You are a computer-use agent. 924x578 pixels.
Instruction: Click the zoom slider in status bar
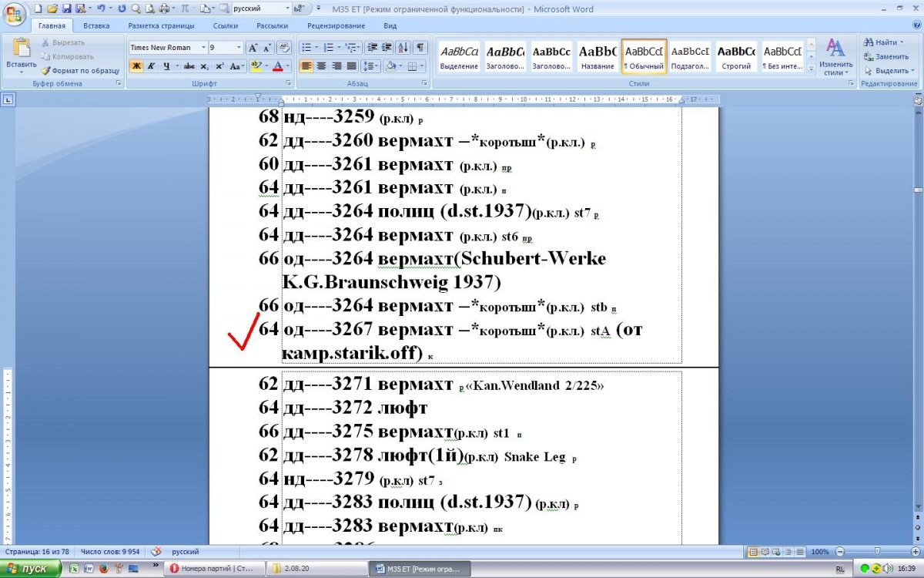click(x=878, y=552)
